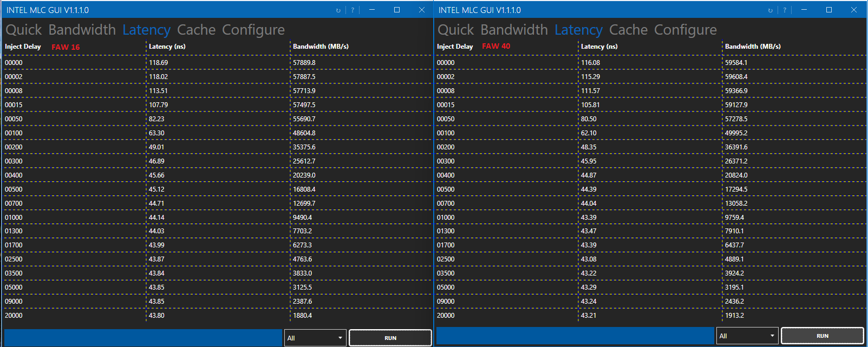Click the Latency (ns) header in the FAW 16 window
Image resolution: width=868 pixels, height=347 pixels.
(x=167, y=47)
